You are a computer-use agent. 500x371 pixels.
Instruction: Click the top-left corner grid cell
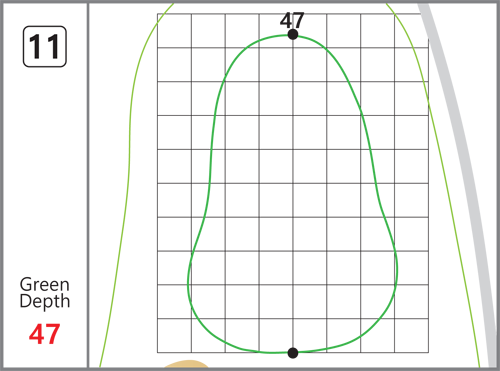point(174,31)
